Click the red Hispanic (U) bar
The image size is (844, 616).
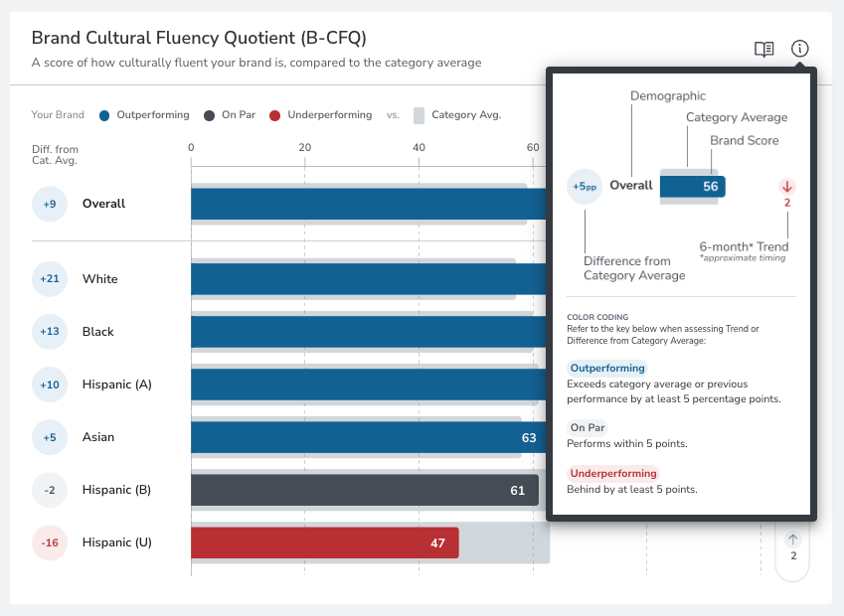pyautogui.click(x=325, y=542)
